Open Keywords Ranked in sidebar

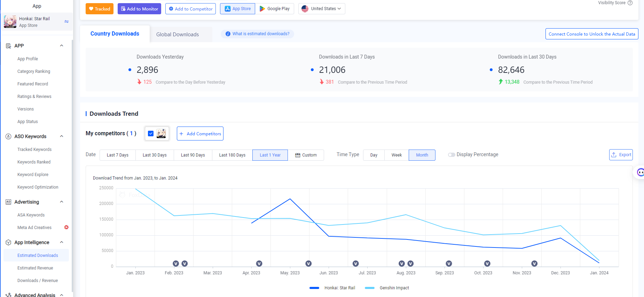coord(34,162)
